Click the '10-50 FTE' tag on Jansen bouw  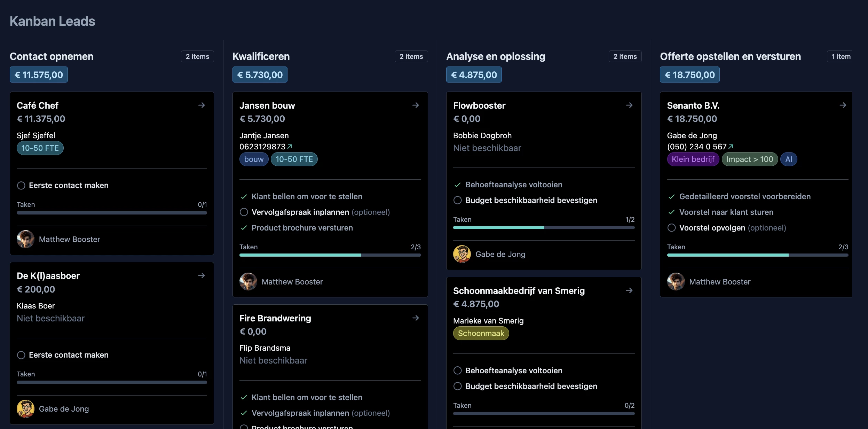point(294,159)
